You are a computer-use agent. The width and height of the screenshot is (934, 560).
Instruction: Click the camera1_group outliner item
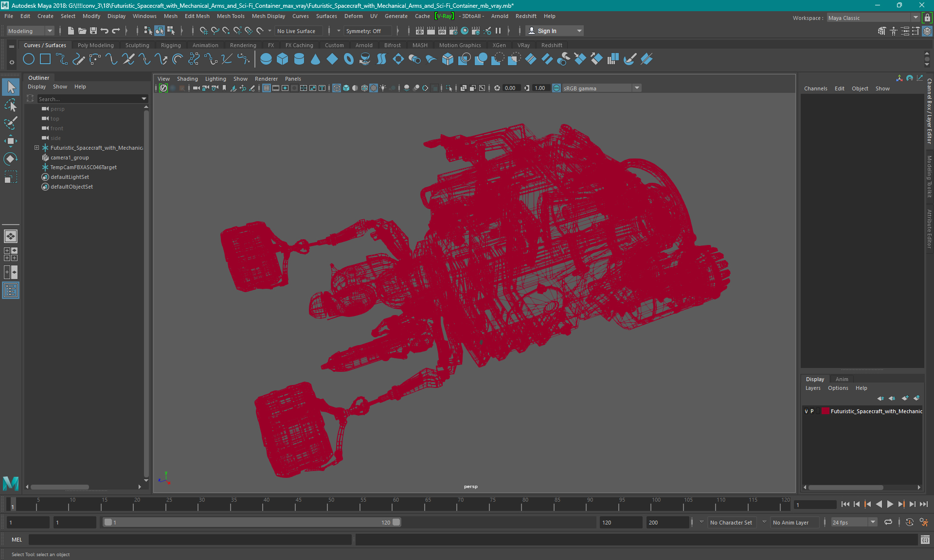point(71,157)
